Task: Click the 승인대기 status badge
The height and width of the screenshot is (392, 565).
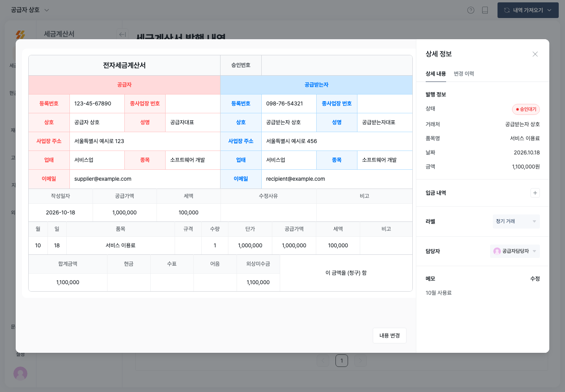Action: [x=526, y=109]
